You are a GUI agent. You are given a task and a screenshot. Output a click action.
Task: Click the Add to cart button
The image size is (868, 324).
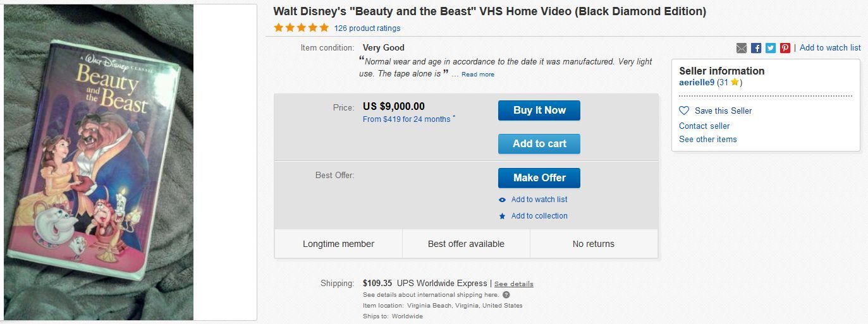tap(539, 144)
